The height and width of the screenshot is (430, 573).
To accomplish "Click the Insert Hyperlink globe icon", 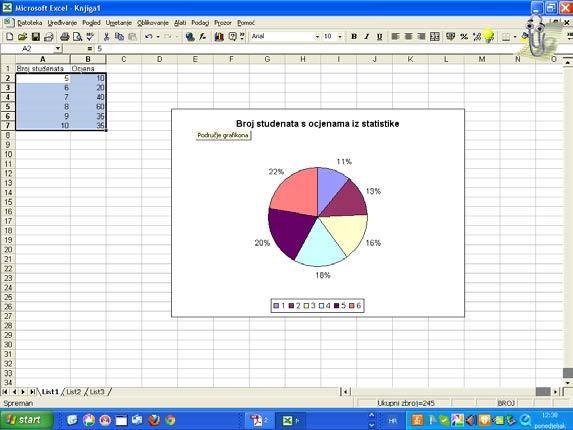I will click(x=190, y=37).
